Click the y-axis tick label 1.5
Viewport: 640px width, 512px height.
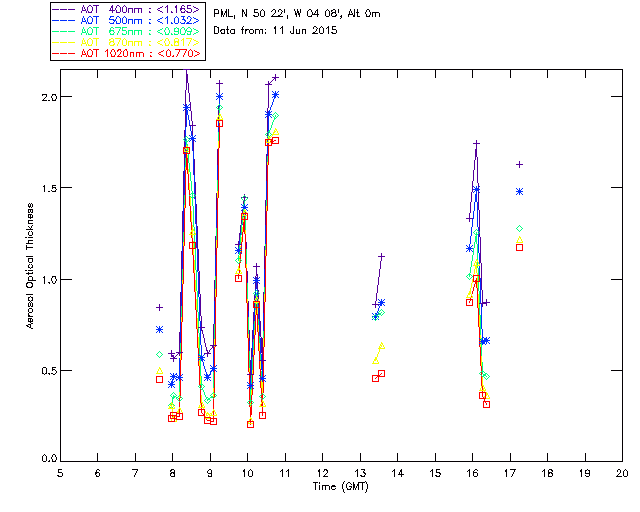click(x=49, y=188)
